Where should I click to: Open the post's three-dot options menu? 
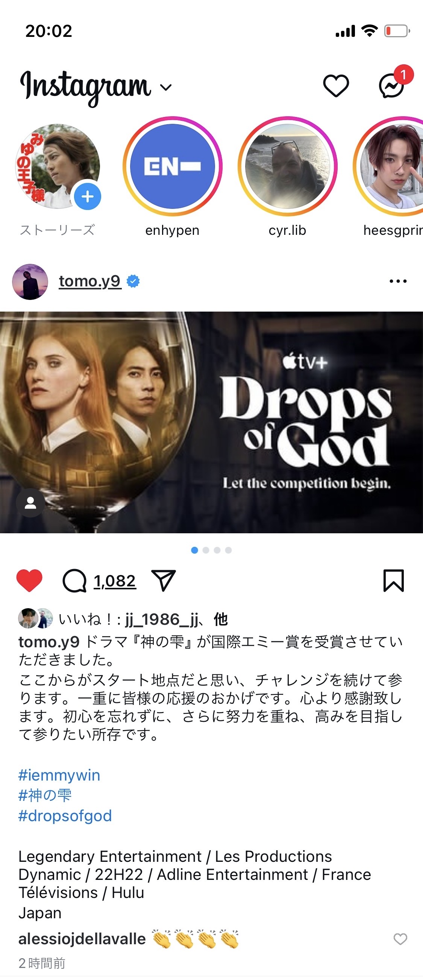[398, 282]
